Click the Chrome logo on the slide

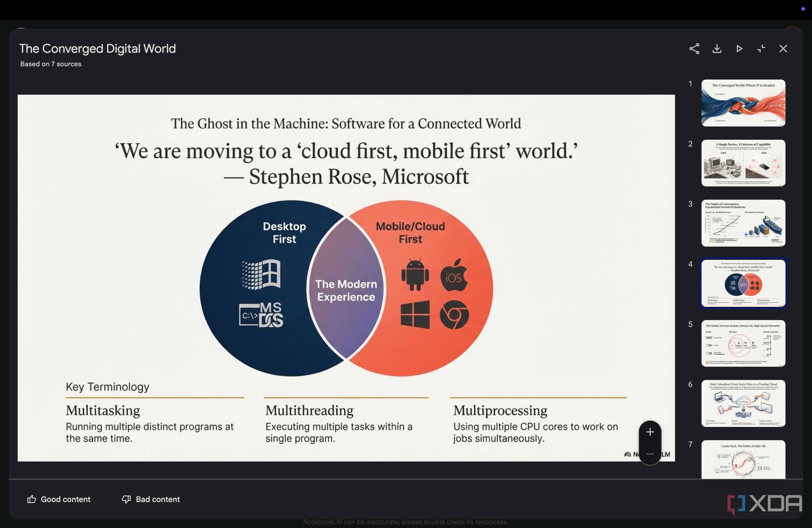(454, 315)
